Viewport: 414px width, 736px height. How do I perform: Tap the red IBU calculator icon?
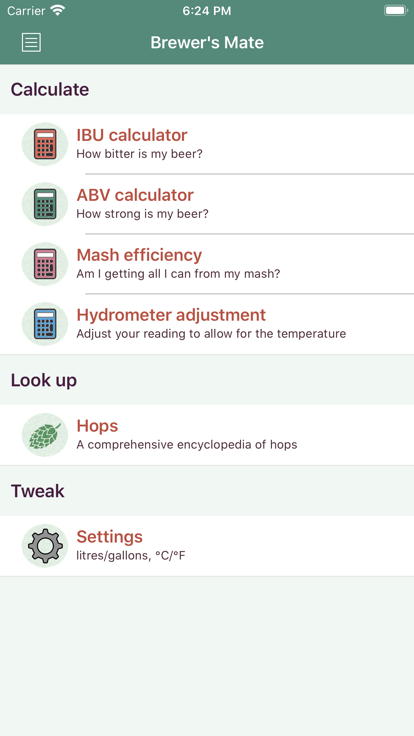pyautogui.click(x=45, y=144)
